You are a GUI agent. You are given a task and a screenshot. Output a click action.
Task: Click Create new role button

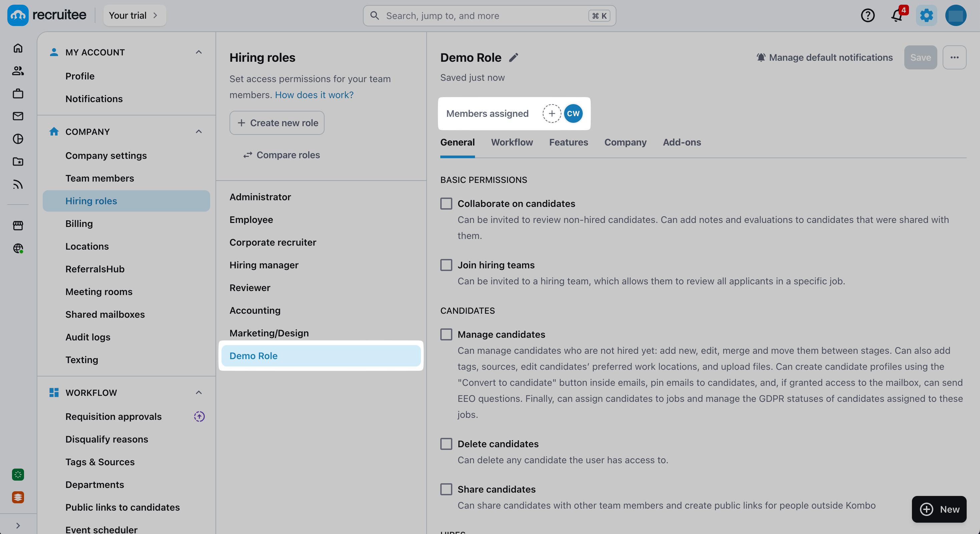[x=277, y=122]
